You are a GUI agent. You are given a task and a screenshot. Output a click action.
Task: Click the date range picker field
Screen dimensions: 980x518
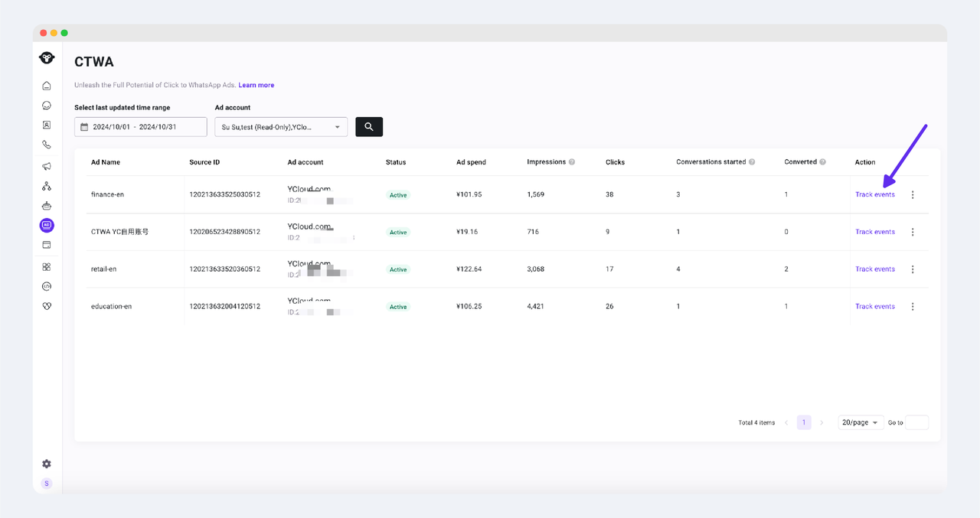tap(141, 127)
